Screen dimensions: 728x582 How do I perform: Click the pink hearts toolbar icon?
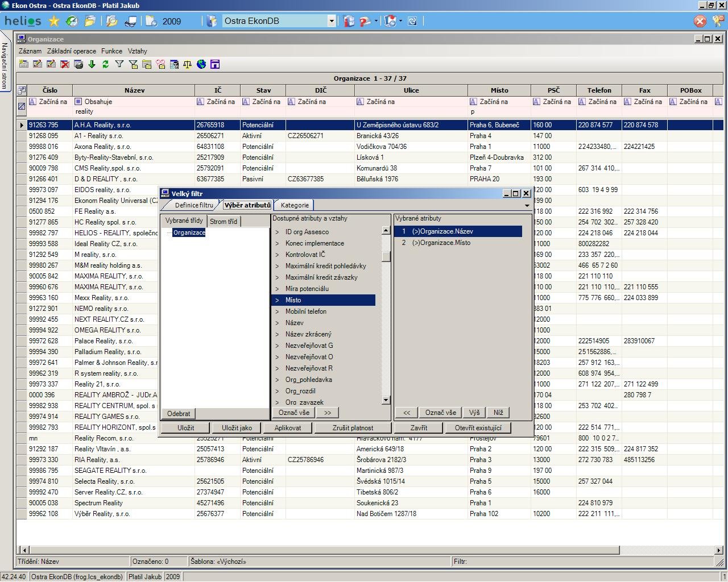pos(160,64)
